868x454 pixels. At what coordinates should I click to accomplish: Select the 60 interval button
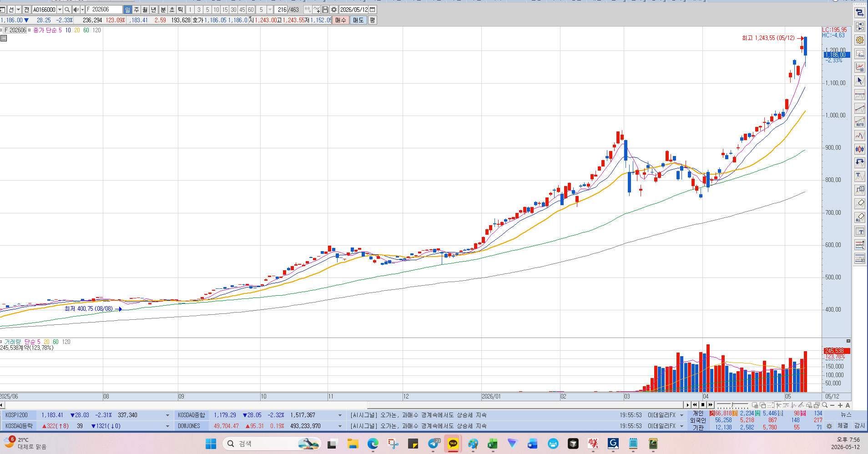(x=251, y=10)
